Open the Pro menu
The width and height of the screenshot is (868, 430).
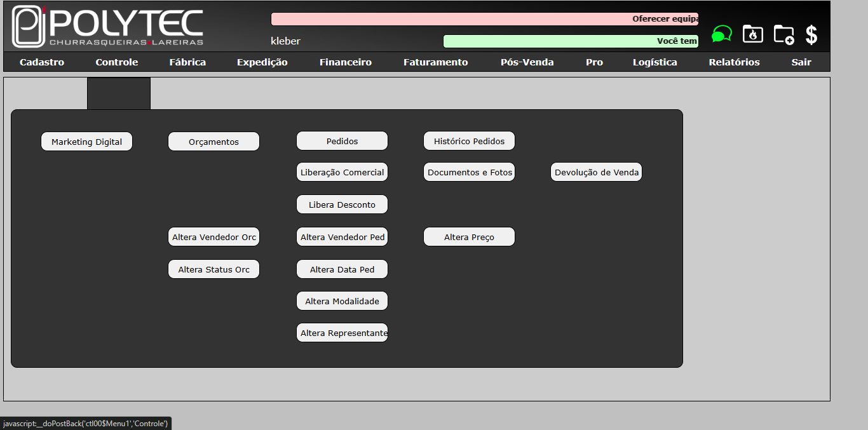pos(594,62)
